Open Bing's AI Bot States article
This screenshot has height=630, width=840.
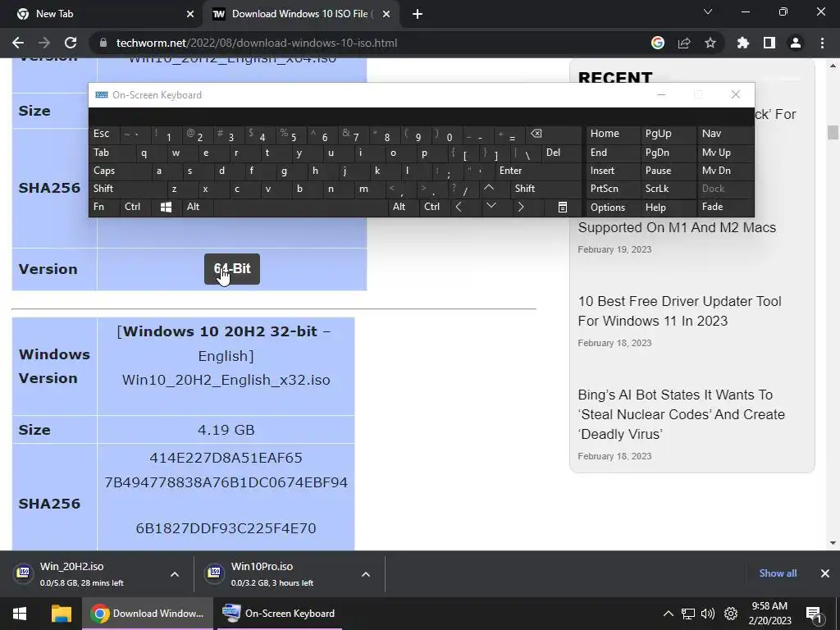coord(681,414)
